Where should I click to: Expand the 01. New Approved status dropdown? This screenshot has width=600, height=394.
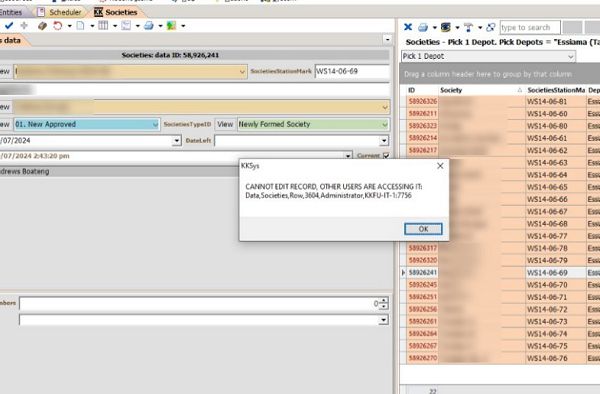(155, 124)
